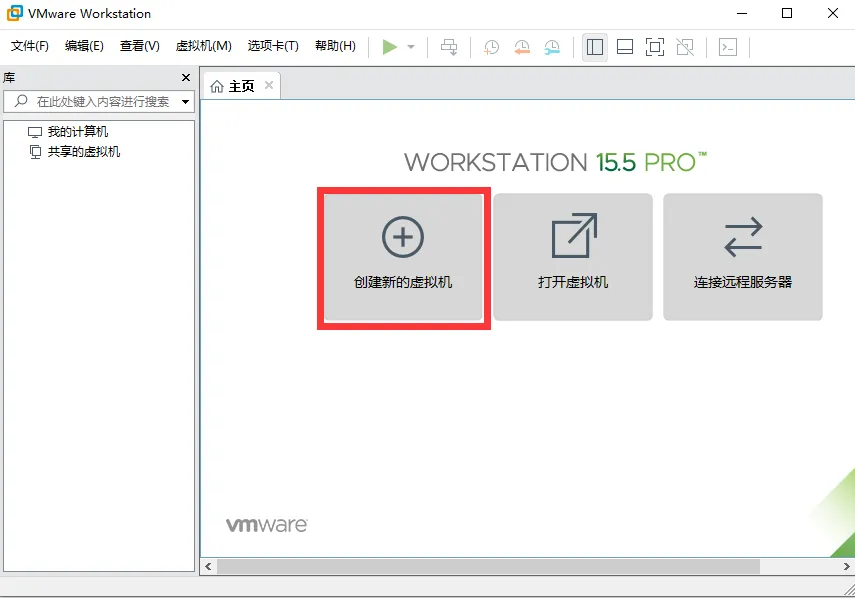Image resolution: width=855 pixels, height=598 pixels.
Task: Click the horizontal scrollbar left arrow
Action: [x=208, y=566]
